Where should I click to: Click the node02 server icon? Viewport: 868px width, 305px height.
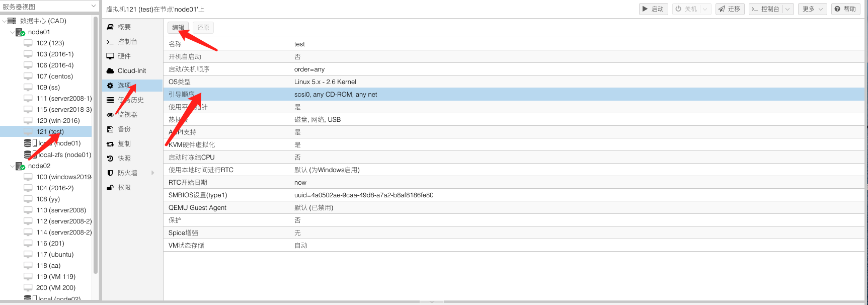tap(20, 166)
